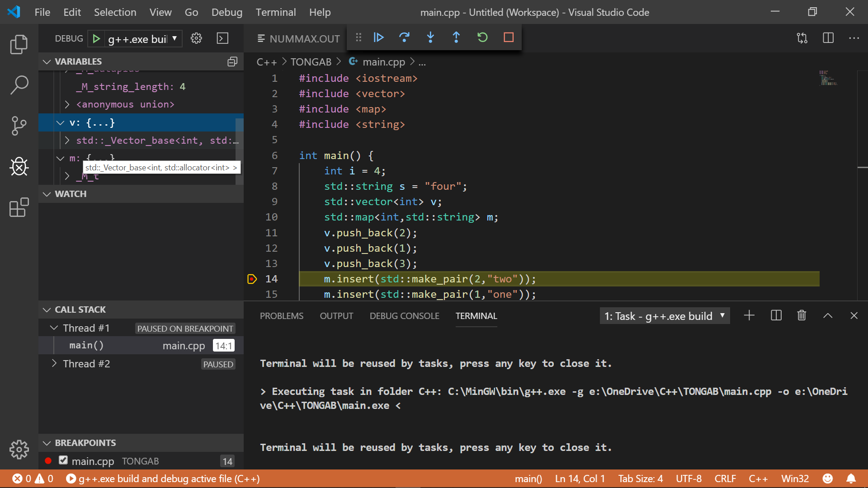The width and height of the screenshot is (868, 488).
Task: Click Tab Size: 4 in status bar
Action: point(640,479)
